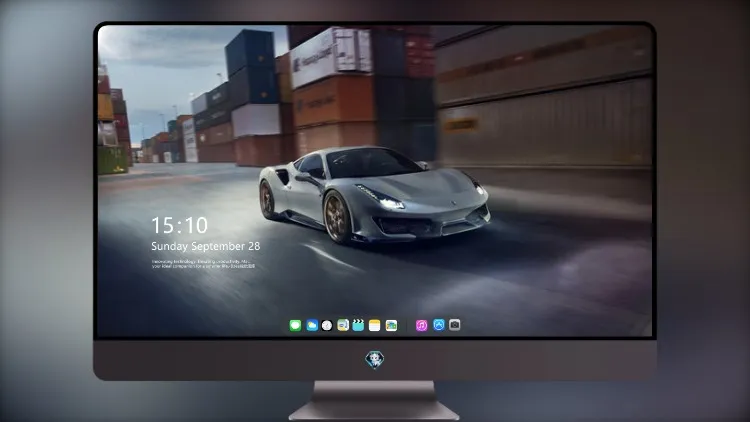
Task: Open the Maps app in dock
Action: pos(343,325)
